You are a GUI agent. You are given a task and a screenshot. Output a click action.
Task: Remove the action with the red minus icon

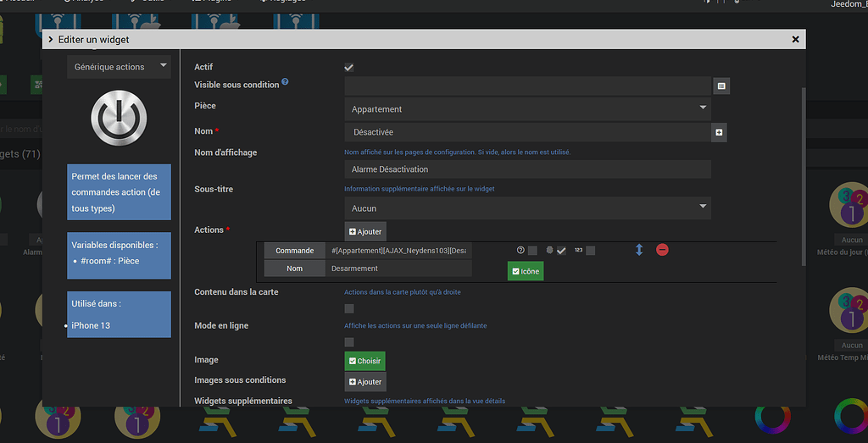pos(662,249)
